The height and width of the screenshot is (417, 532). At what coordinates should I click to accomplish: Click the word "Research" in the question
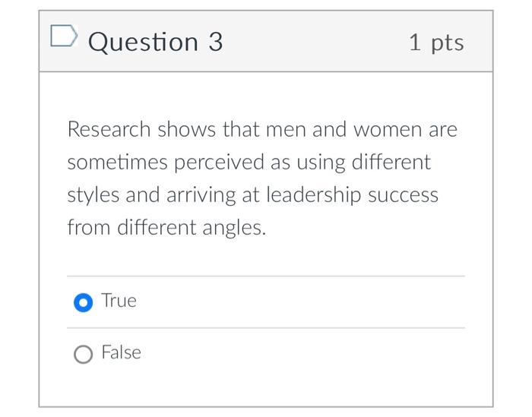point(109,130)
